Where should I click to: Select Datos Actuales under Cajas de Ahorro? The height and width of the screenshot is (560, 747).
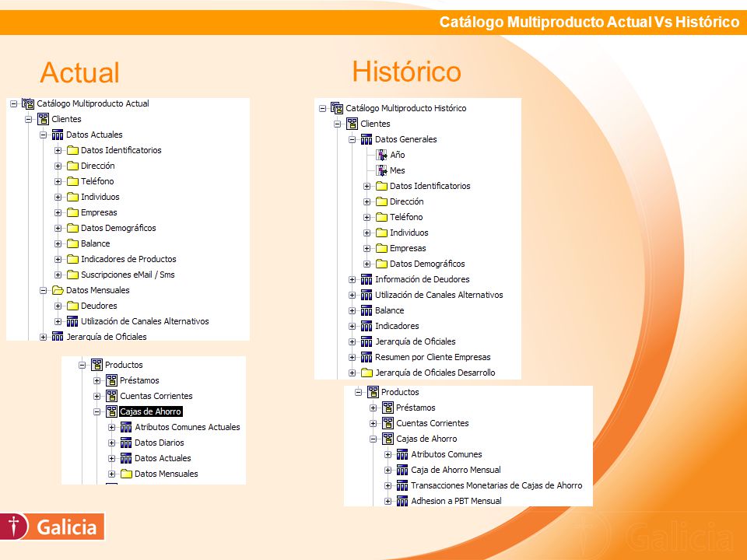pos(163,458)
